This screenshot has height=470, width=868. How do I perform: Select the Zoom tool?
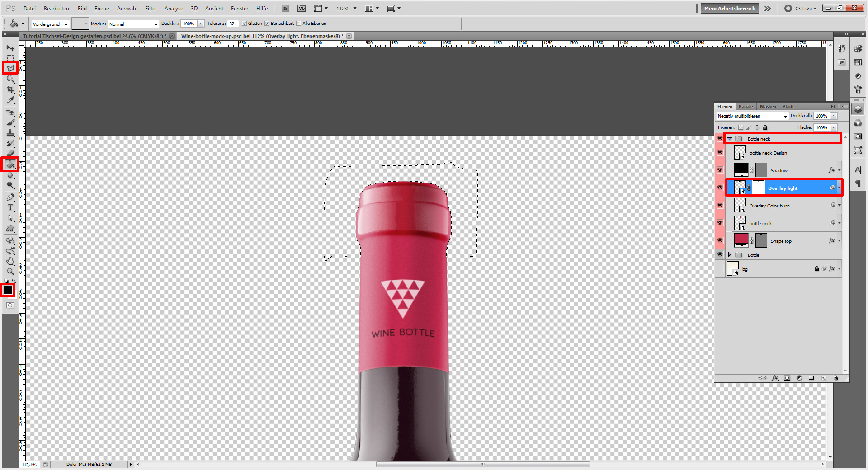point(10,272)
